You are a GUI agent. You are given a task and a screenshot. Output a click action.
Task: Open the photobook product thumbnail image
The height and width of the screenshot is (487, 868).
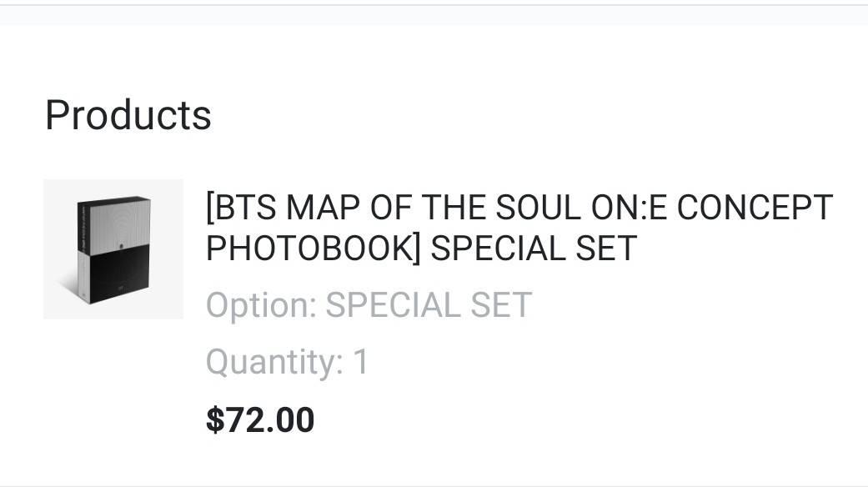(x=113, y=249)
